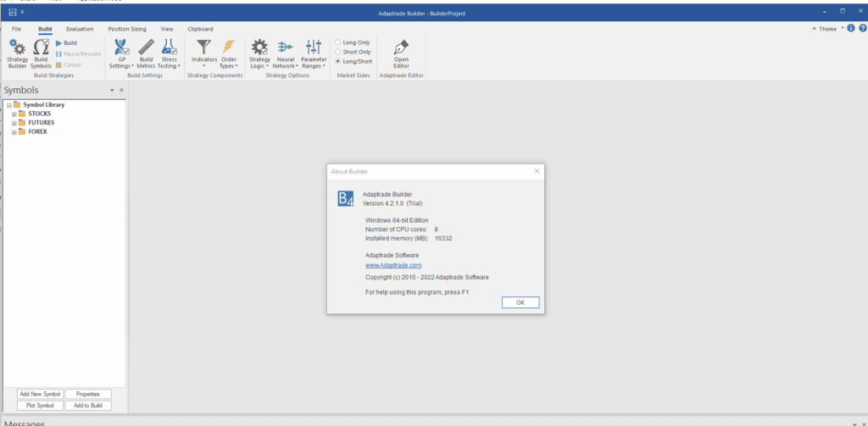
Task: Open GP Settings icon
Action: coord(121,47)
